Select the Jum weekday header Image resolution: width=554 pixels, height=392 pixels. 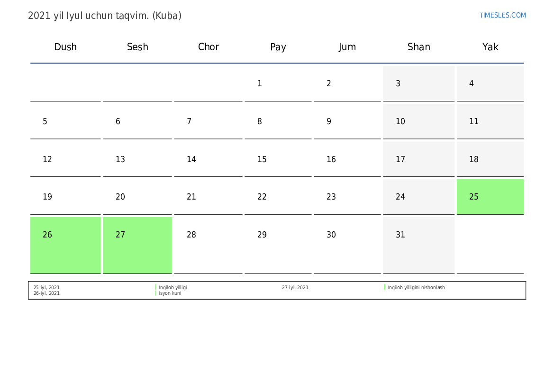pyautogui.click(x=347, y=47)
